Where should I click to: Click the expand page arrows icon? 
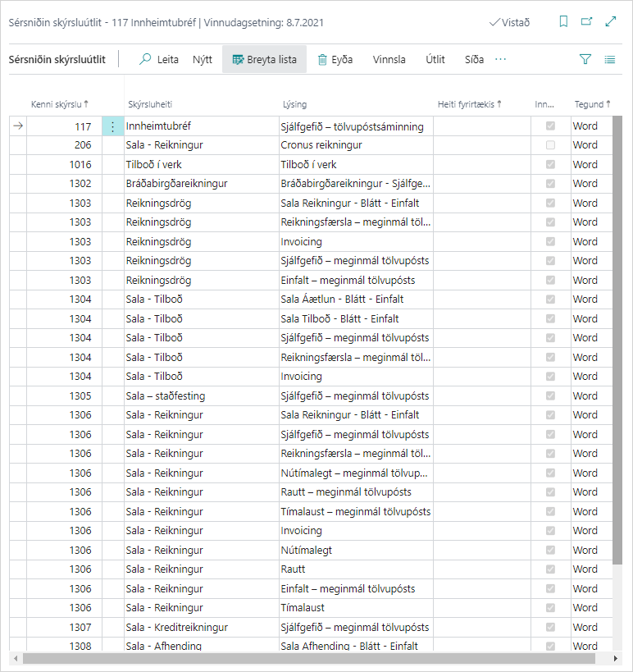coord(610,22)
